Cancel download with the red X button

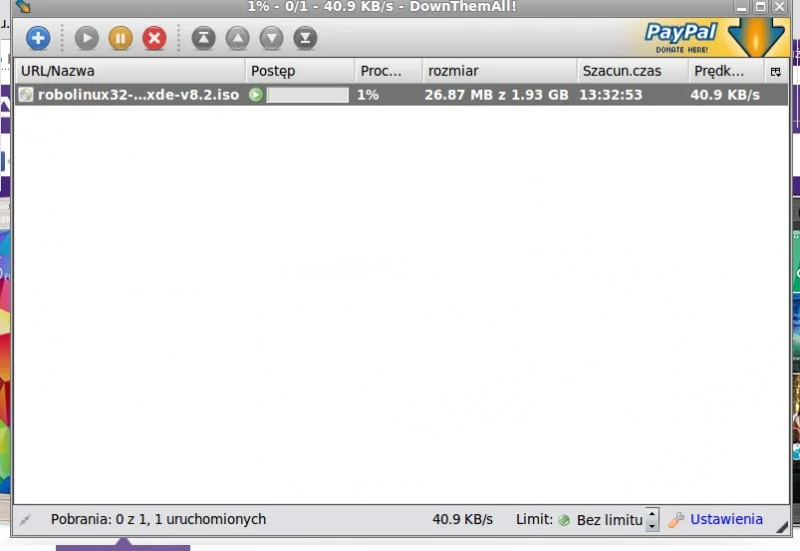click(155, 38)
